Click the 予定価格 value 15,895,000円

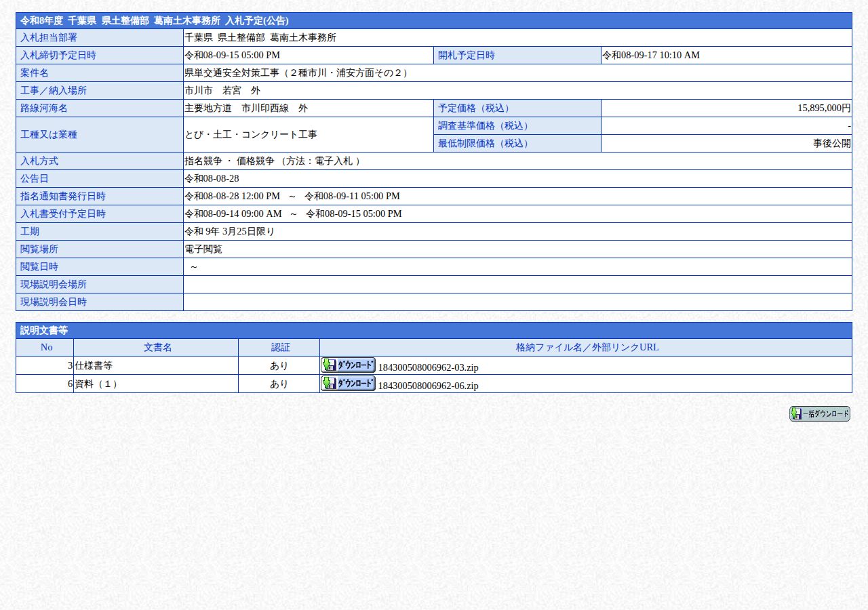[824, 108]
